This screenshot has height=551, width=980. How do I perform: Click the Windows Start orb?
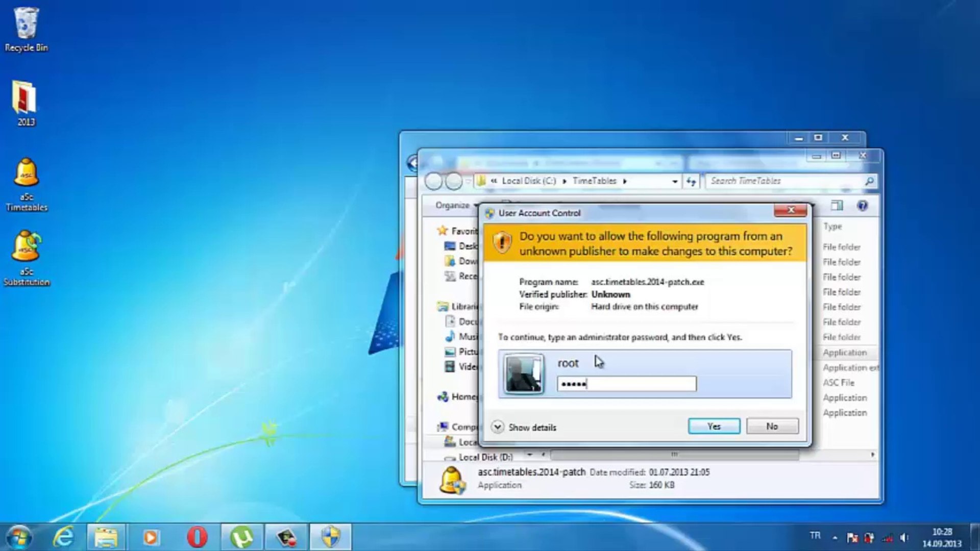[x=19, y=537]
